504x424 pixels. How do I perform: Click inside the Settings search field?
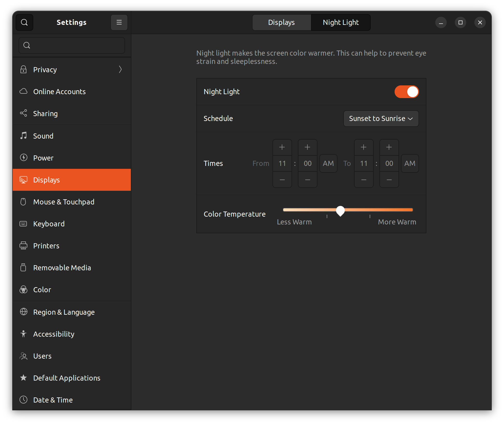(72, 45)
